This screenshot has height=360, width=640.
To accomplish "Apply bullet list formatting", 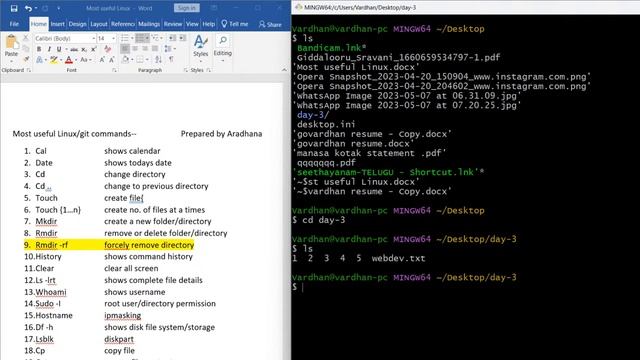I will [124, 38].
